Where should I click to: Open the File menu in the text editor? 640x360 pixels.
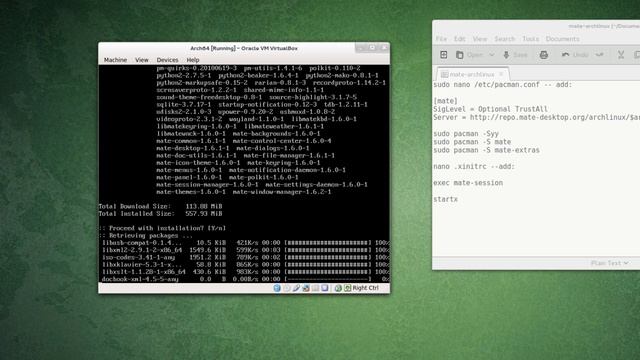[441, 39]
